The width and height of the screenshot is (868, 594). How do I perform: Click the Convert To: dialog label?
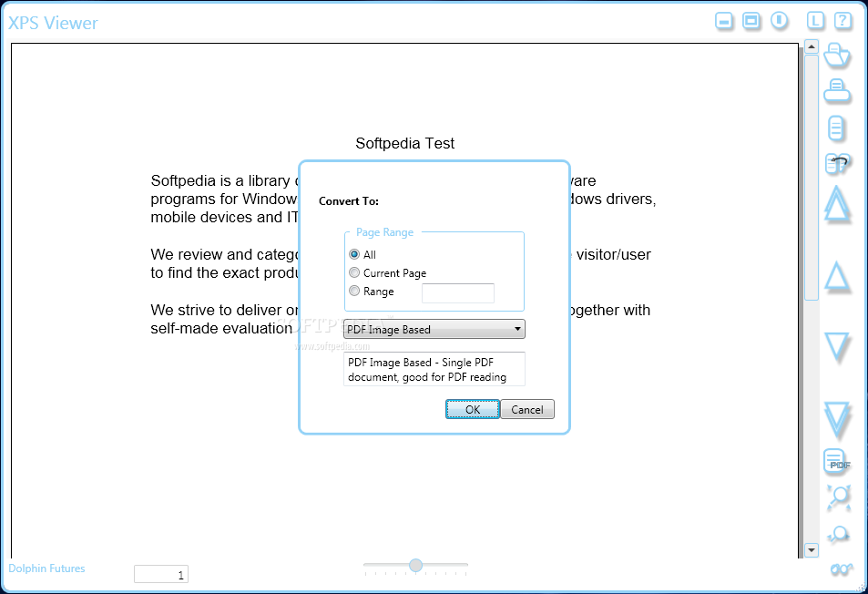[x=349, y=201]
